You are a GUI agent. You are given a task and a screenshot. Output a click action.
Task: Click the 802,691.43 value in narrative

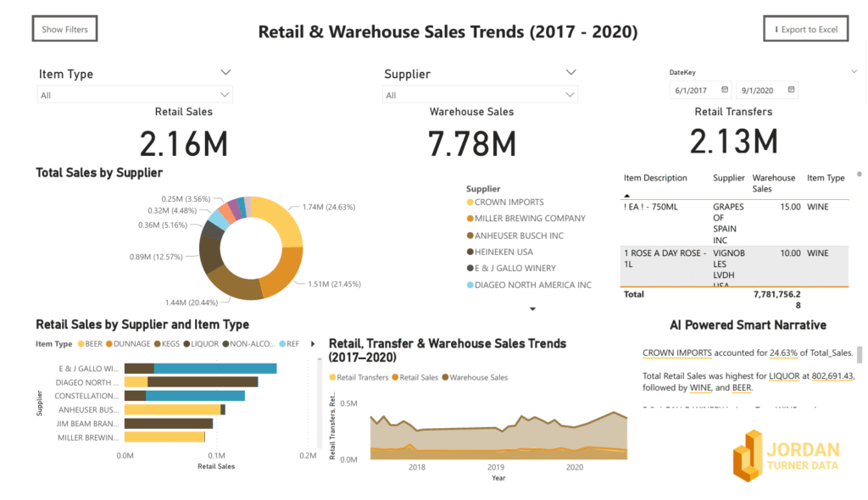832,376
